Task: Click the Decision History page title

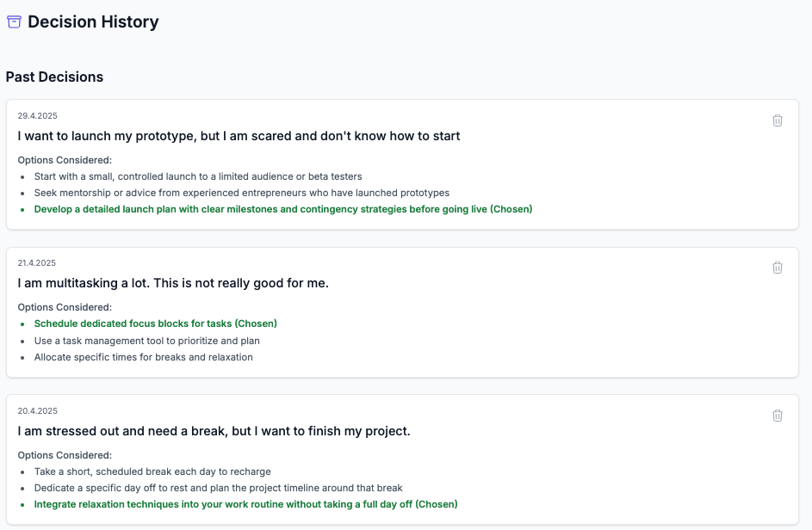Action: click(93, 22)
